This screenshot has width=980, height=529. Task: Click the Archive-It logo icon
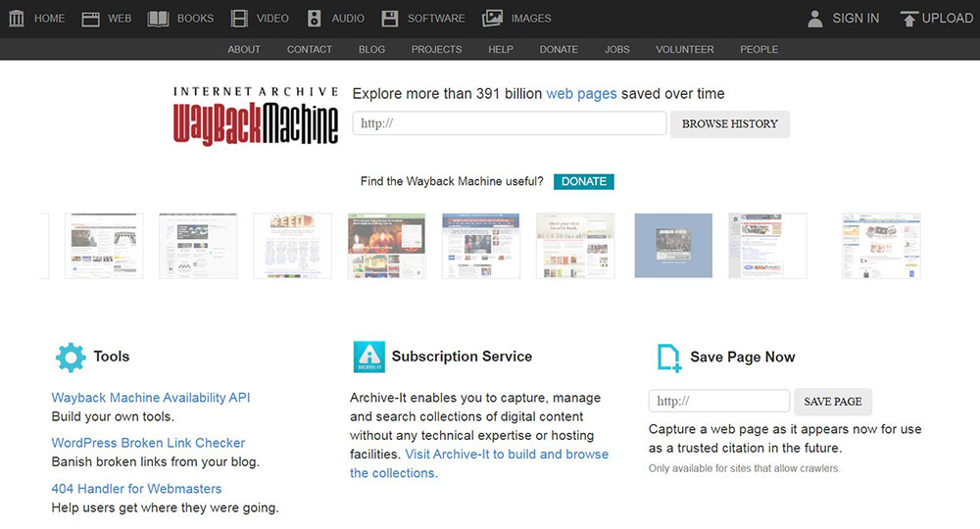click(x=368, y=358)
